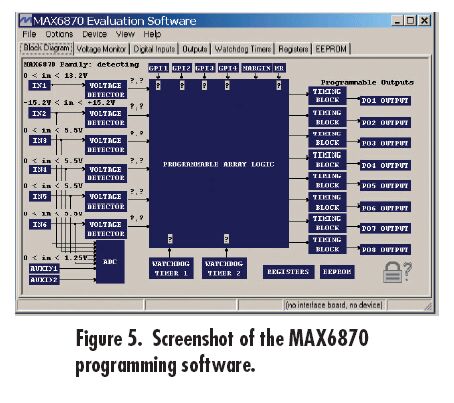Screen dimensions: 454x403
Task: Click the Maxim logo in title bar
Action: click(25, 21)
